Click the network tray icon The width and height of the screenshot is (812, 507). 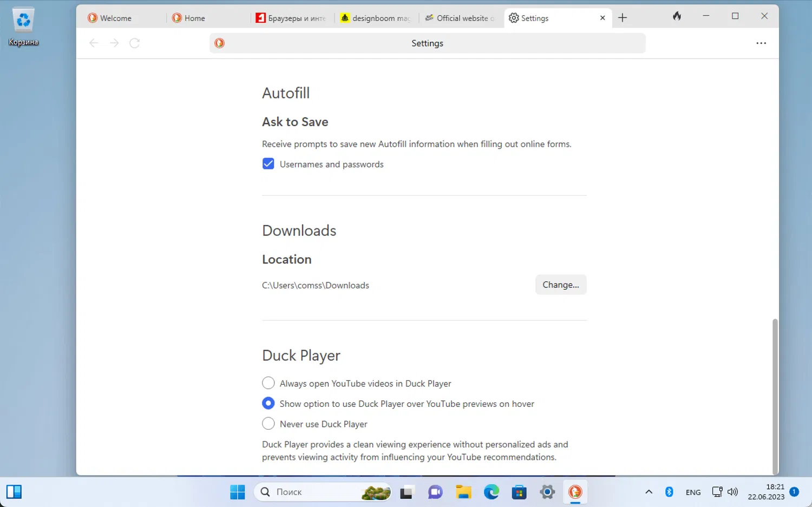pyautogui.click(x=717, y=492)
